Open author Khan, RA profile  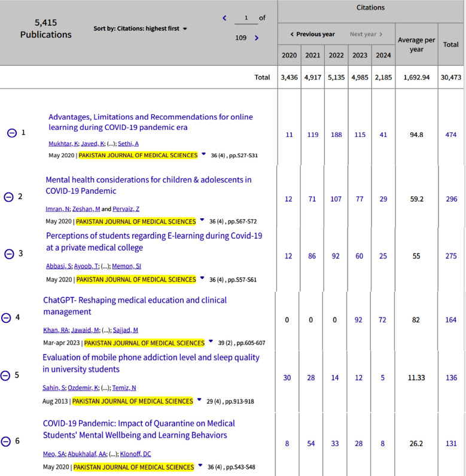click(56, 330)
